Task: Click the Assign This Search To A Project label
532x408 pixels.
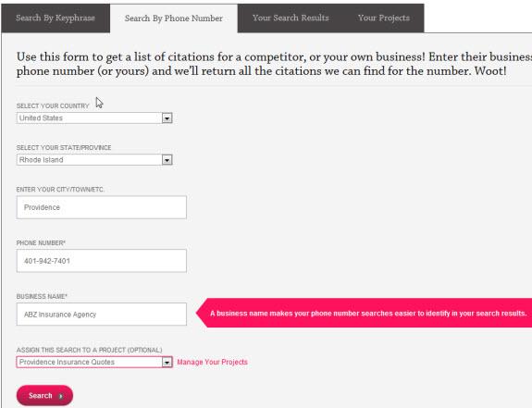Action: pyautogui.click(x=89, y=350)
